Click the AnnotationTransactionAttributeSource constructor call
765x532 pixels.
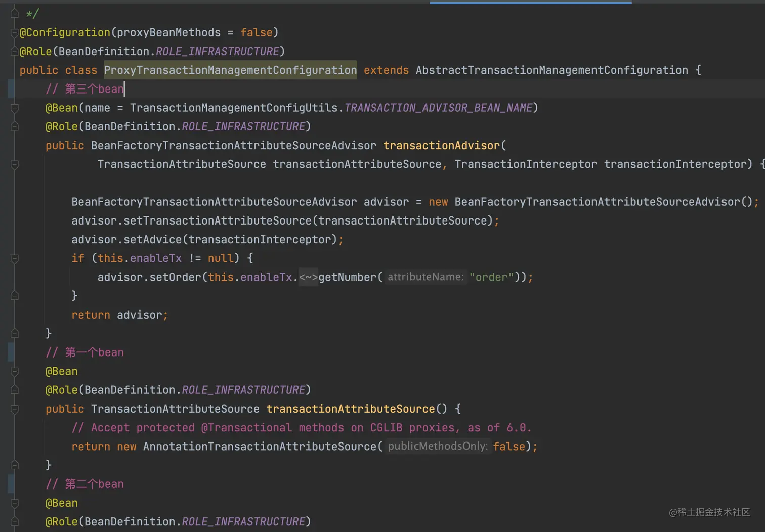pyautogui.click(x=260, y=447)
